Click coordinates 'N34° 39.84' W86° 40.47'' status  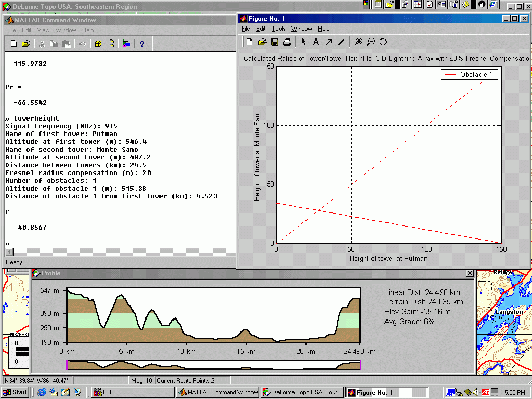[36, 381]
